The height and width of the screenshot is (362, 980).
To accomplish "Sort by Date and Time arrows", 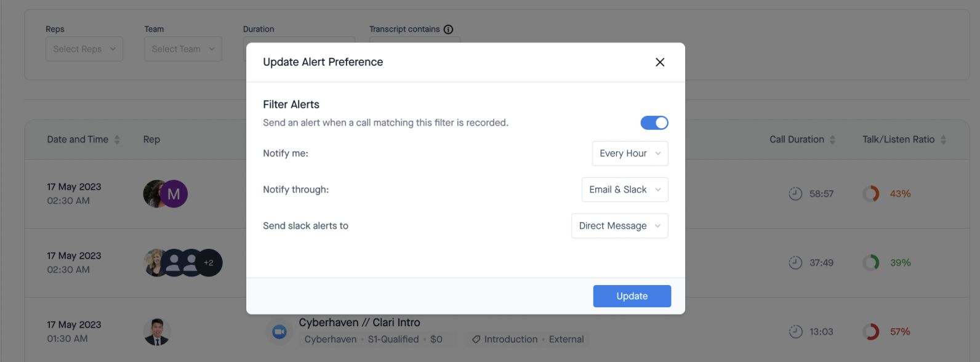I will (x=117, y=140).
